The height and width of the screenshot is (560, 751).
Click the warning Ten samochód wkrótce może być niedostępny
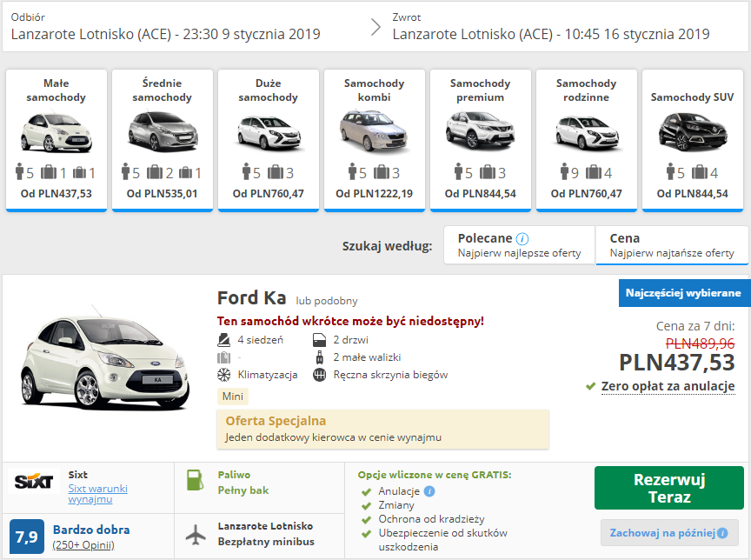[x=350, y=321]
